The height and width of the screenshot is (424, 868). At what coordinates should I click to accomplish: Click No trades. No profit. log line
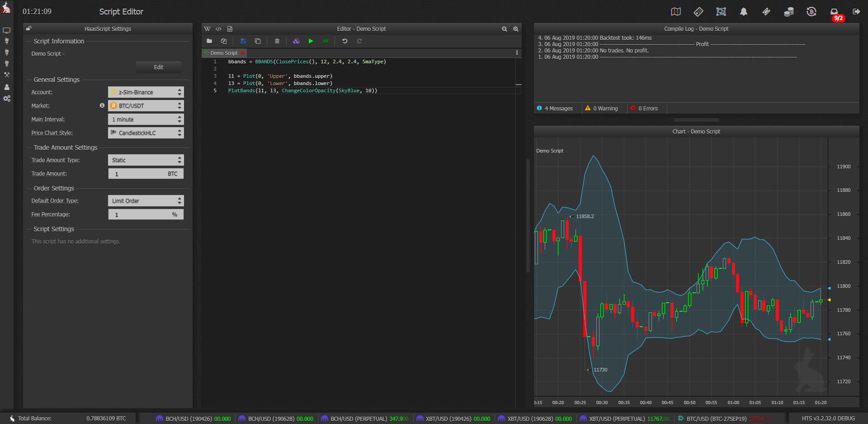click(x=593, y=51)
